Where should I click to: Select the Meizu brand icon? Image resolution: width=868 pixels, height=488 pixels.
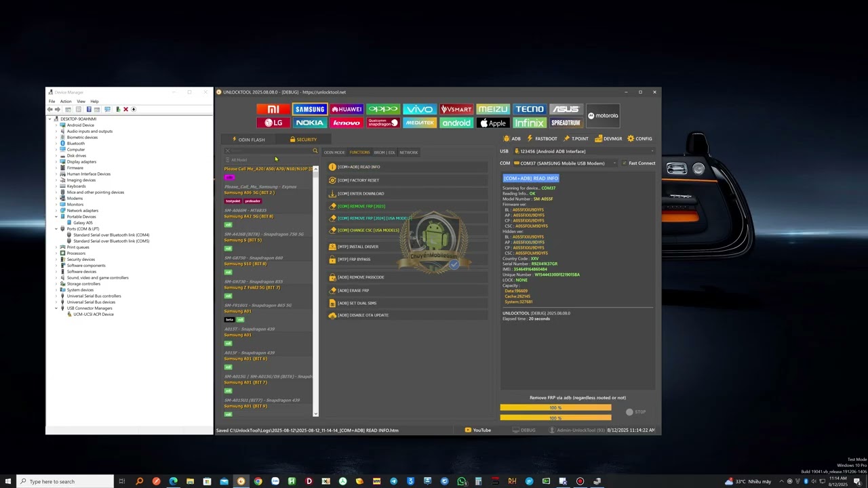click(492, 109)
